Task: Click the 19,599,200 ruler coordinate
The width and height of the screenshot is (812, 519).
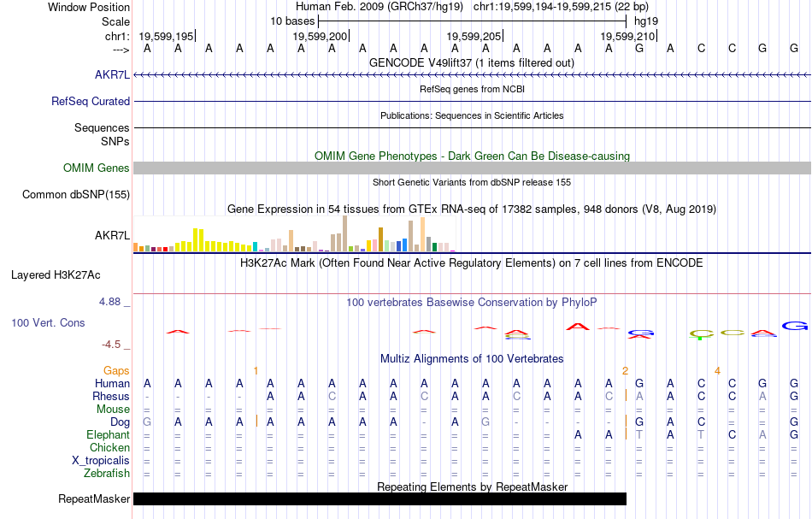Action: [320, 36]
